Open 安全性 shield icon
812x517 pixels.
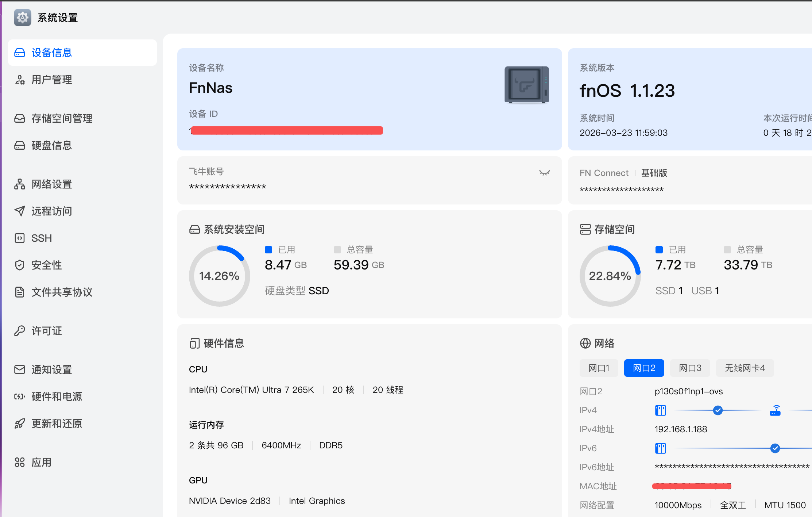pos(20,265)
